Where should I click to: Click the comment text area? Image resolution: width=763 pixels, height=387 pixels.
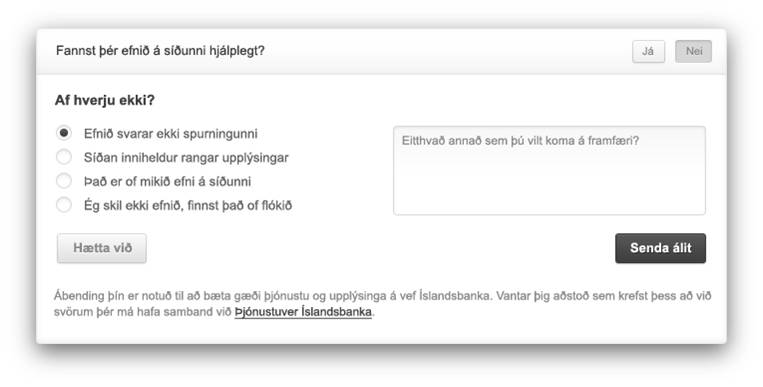549,170
